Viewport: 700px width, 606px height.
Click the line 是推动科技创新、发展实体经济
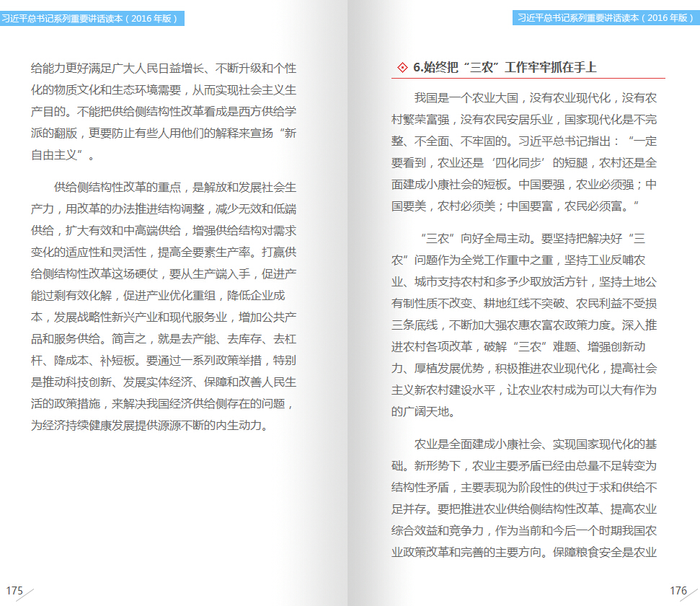pos(164,382)
